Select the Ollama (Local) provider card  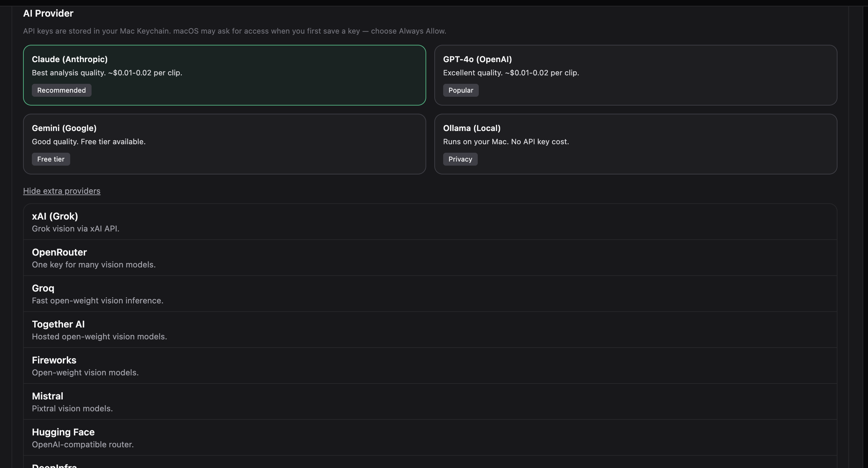point(636,144)
